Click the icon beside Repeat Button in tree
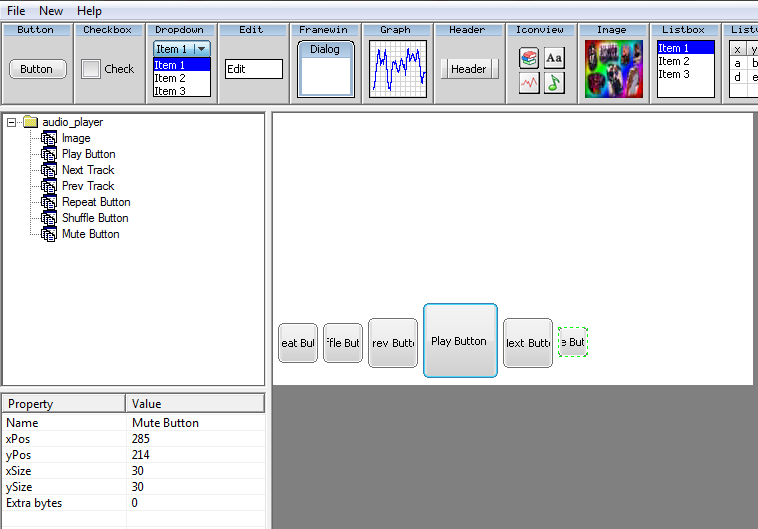758x529 pixels. pos(49,202)
